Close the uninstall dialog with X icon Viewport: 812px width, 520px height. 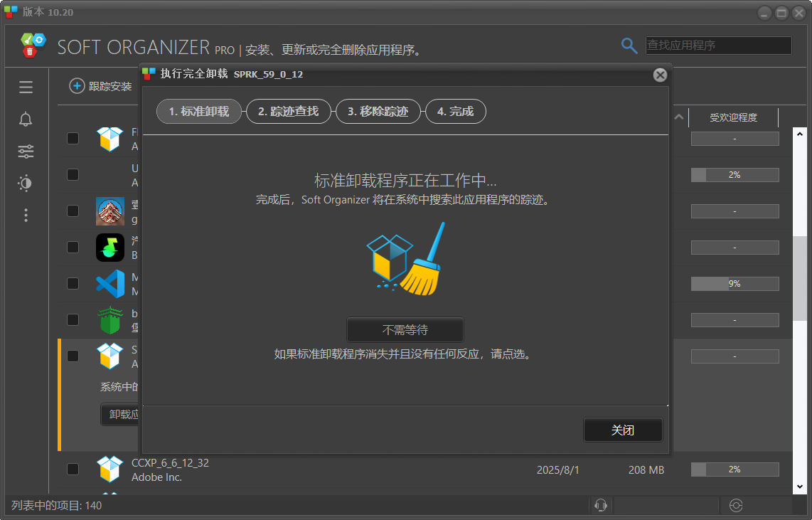coord(660,75)
